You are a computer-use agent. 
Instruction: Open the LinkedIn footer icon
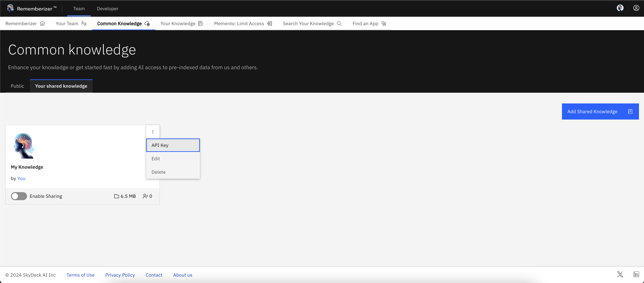pos(636,274)
